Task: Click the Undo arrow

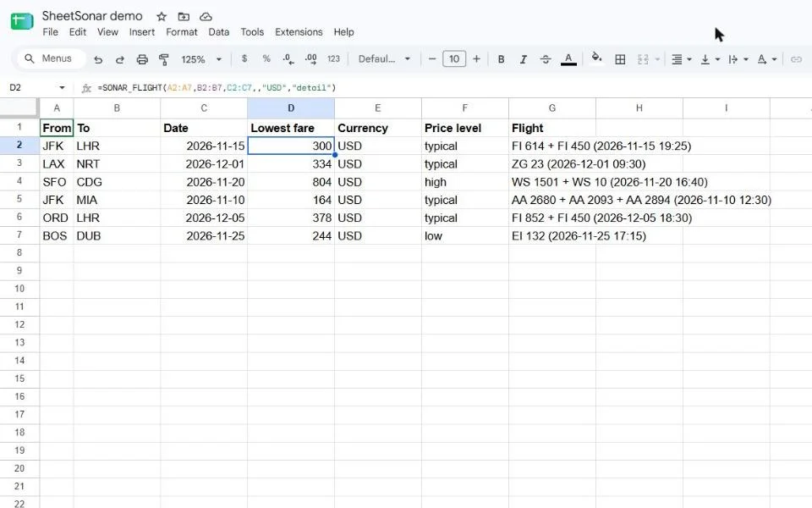Action: pyautogui.click(x=98, y=59)
